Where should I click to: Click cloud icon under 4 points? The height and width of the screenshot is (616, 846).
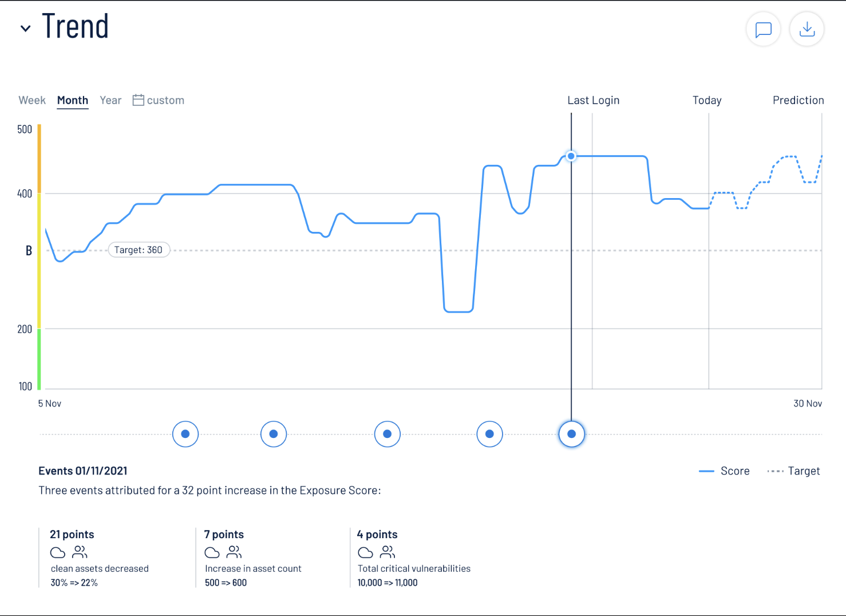[x=365, y=552]
